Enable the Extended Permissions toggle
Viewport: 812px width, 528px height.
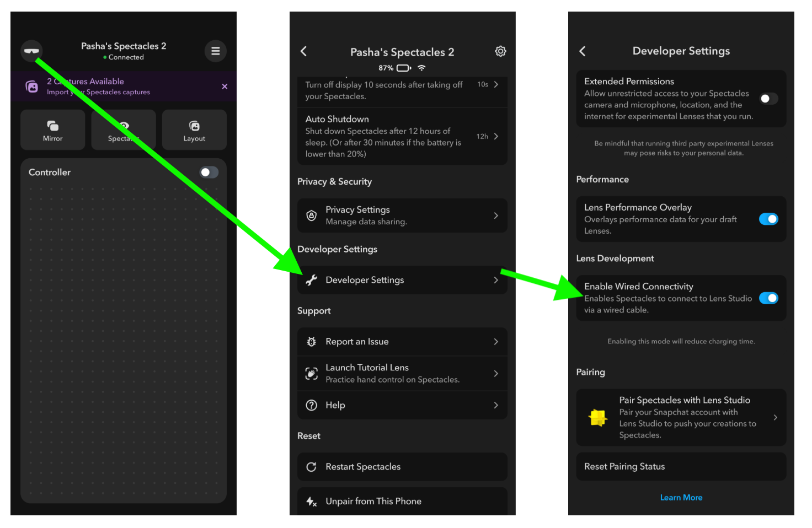[768, 99]
